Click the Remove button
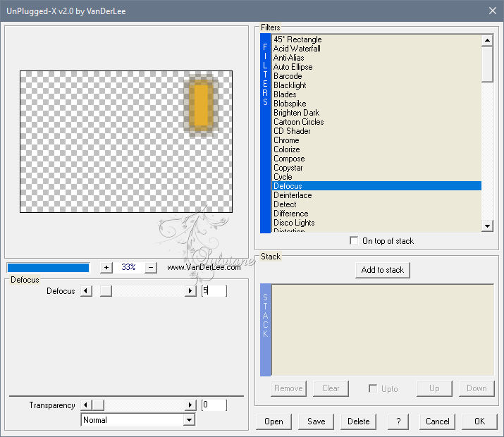Viewport: 504px width, 437px height. tap(288, 388)
